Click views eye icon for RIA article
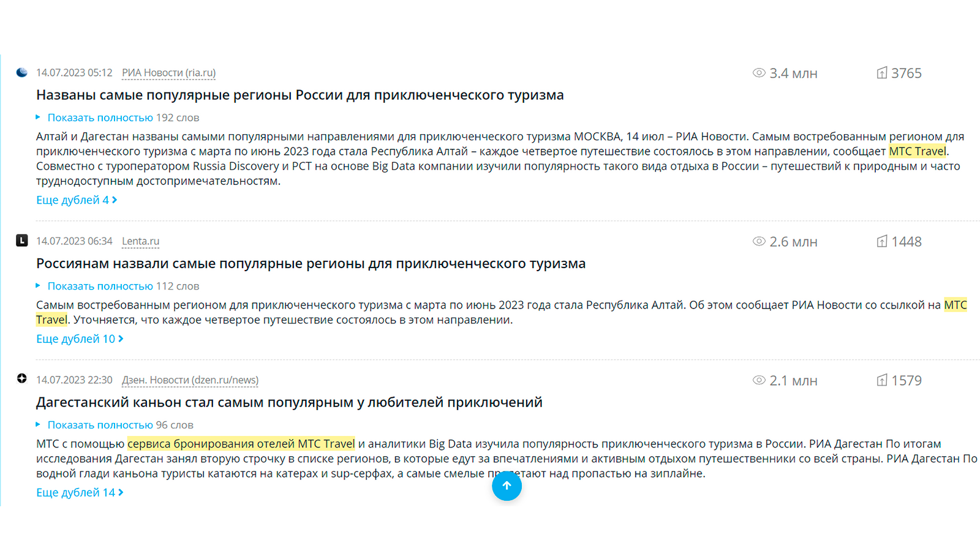Image resolution: width=980 pixels, height=551 pixels. 759,73
